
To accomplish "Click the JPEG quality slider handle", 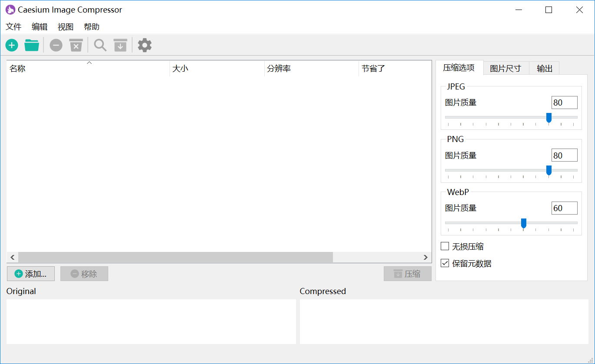I will (x=548, y=117).
